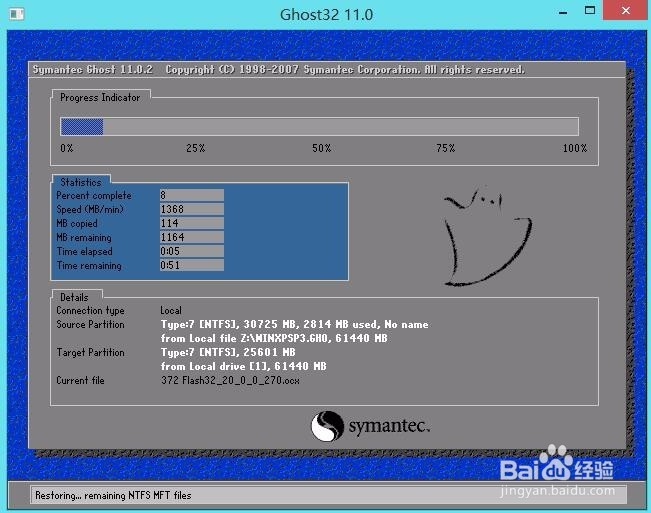
Task: Click the 'Connection type' label
Action: [x=91, y=311]
